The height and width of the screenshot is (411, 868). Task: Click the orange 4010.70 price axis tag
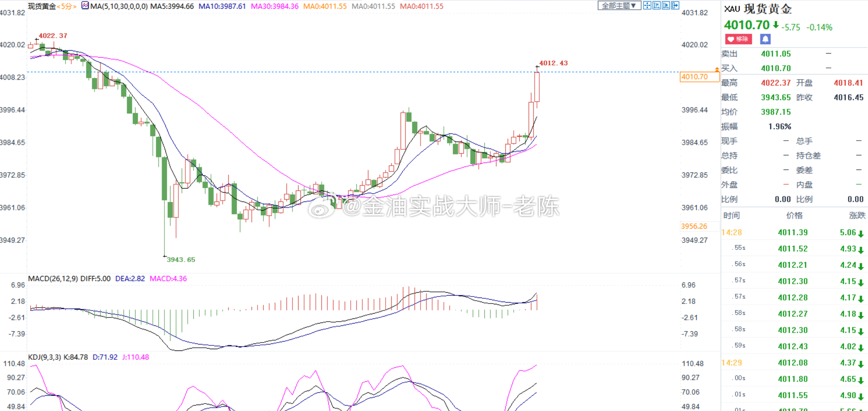699,77
